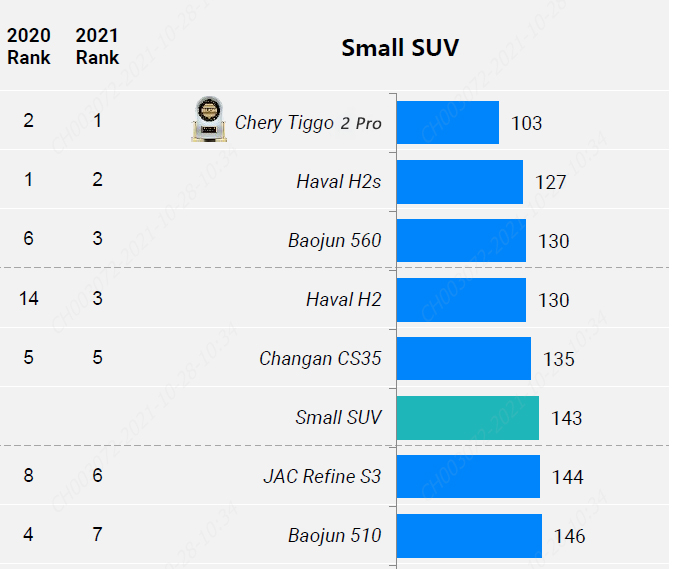Click the Baojun 560 bar showing 130
675x569 pixels.
pyautogui.click(x=461, y=240)
